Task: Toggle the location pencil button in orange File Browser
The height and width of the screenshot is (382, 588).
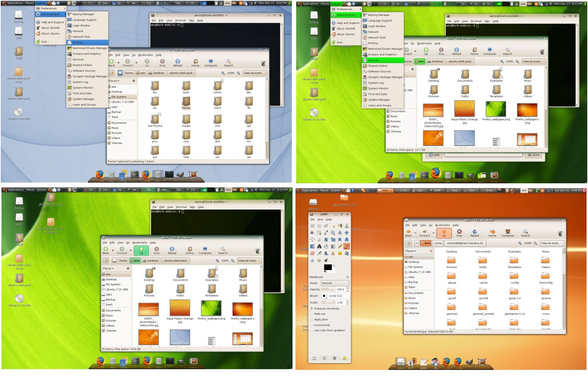Action: point(408,243)
